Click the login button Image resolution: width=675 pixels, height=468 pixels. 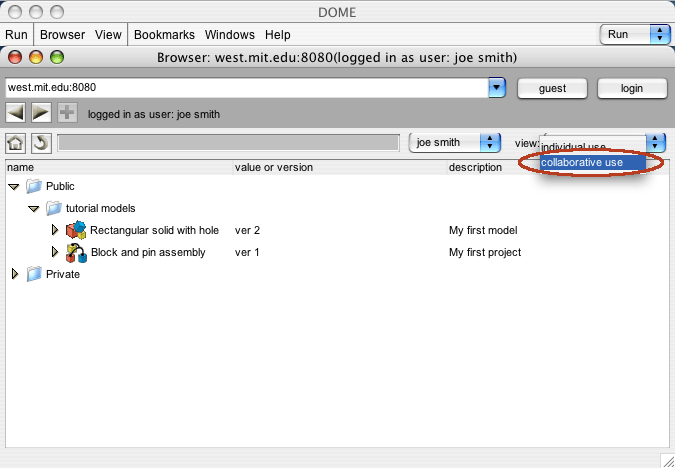point(632,88)
